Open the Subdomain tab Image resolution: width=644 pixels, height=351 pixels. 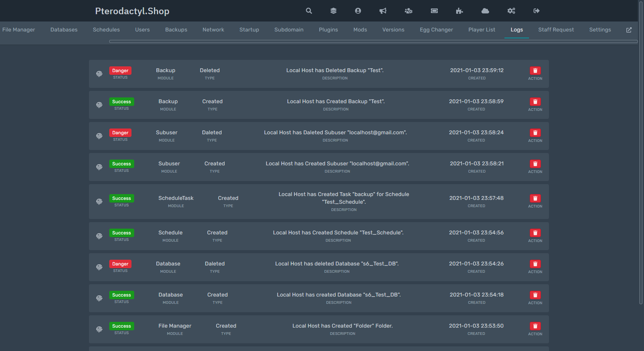click(289, 30)
